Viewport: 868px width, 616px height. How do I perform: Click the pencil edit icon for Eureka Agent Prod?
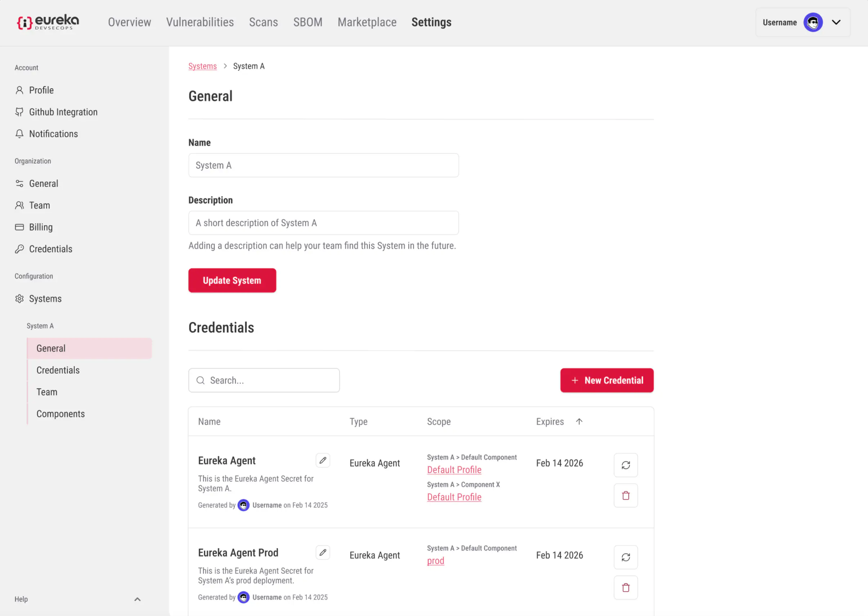323,553
